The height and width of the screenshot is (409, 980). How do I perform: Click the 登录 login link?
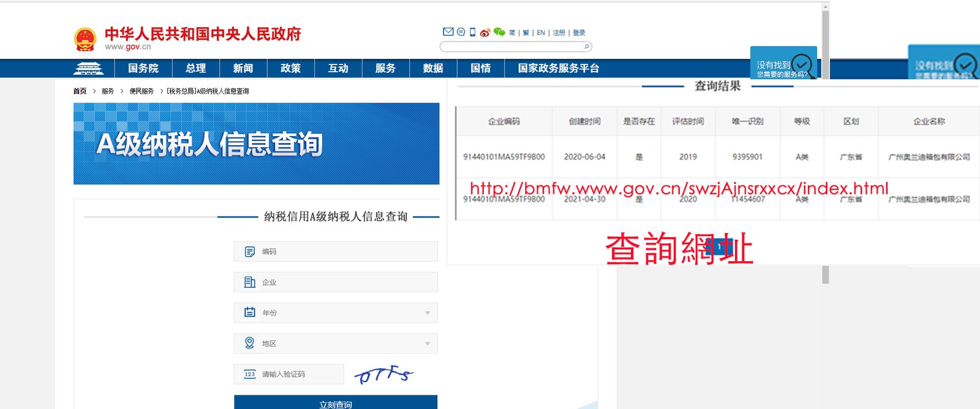579,32
